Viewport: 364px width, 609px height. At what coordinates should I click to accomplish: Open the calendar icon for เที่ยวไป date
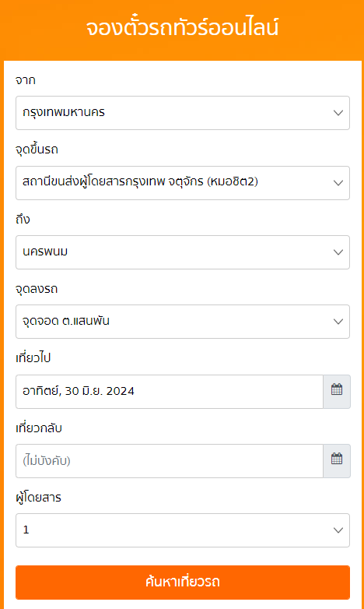coord(337,392)
